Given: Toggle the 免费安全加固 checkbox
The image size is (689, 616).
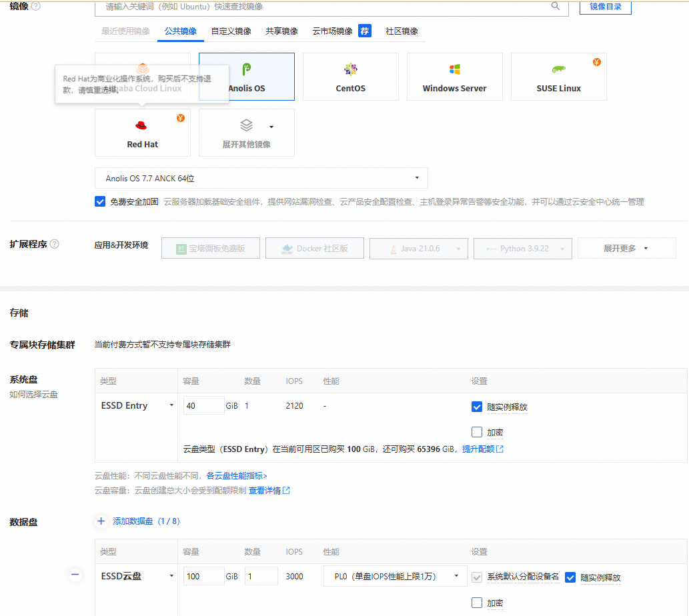Looking at the screenshot, I should [x=100, y=201].
